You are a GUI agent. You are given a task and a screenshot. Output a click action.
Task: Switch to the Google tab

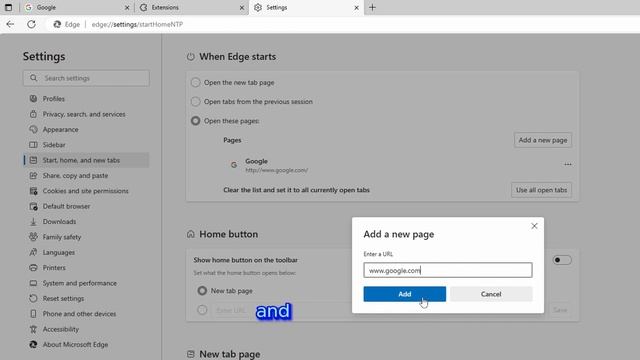point(76,7)
